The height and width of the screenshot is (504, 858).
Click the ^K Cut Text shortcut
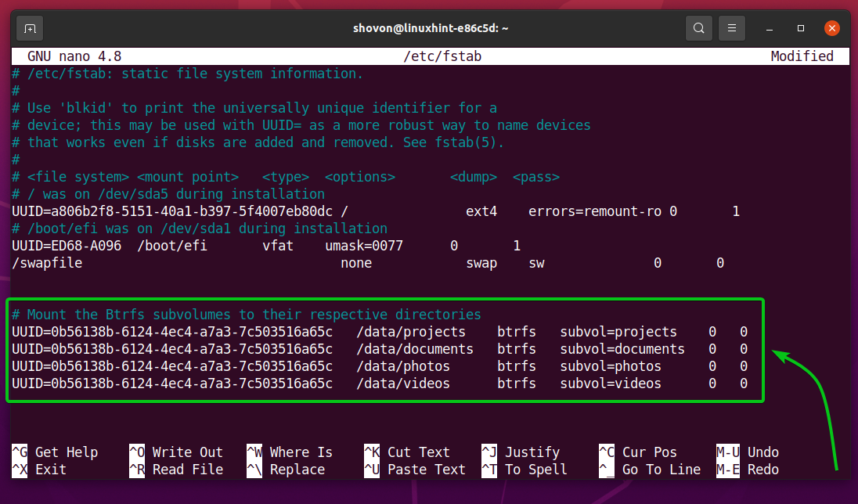(407, 452)
